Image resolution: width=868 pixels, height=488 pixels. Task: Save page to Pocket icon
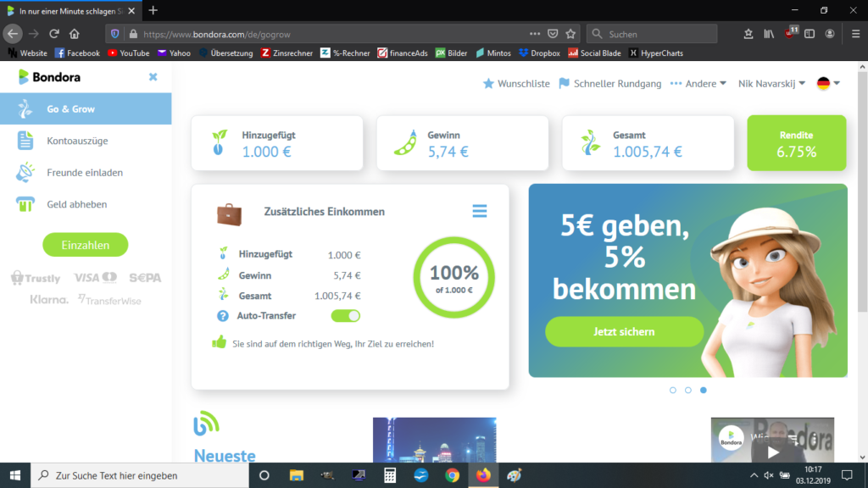tap(553, 34)
